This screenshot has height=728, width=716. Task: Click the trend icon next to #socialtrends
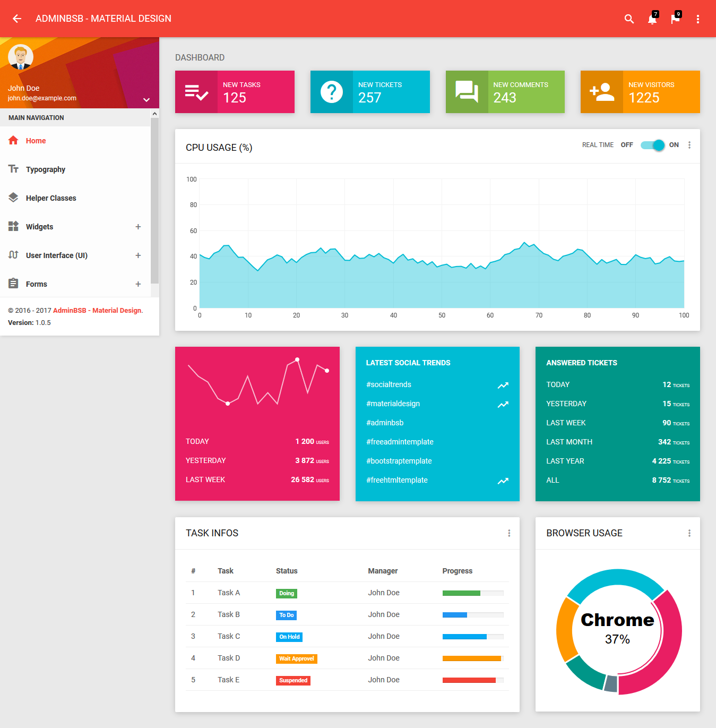point(503,385)
